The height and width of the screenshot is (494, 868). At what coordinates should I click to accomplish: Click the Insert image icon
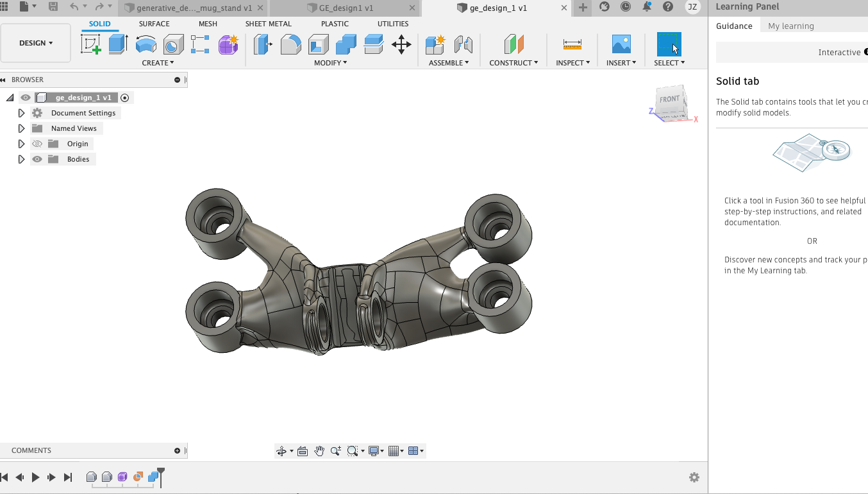point(621,44)
